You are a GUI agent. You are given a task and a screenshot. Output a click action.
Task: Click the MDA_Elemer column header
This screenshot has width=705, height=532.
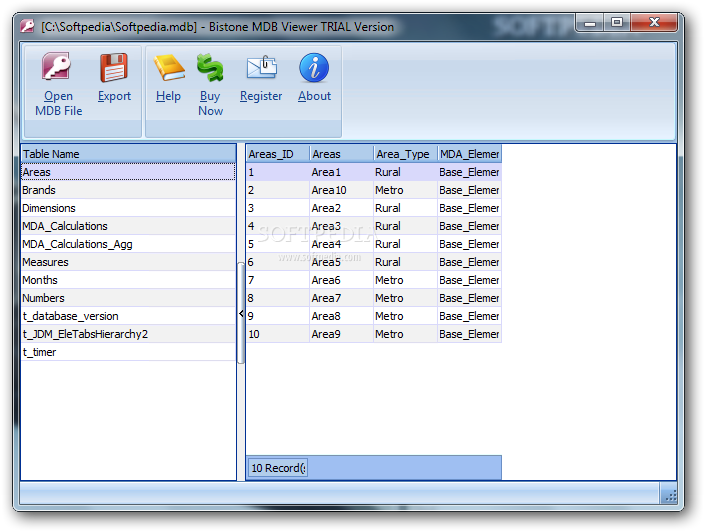[469, 154]
